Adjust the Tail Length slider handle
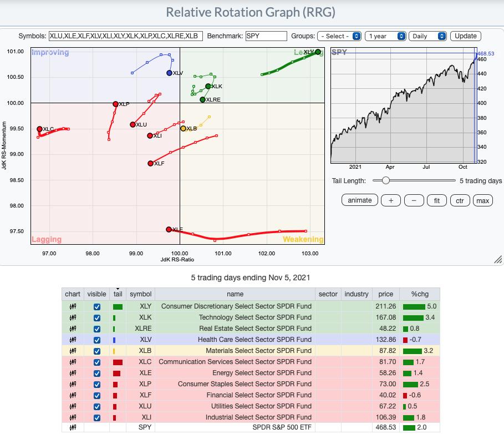This screenshot has width=504, height=434. point(386,180)
